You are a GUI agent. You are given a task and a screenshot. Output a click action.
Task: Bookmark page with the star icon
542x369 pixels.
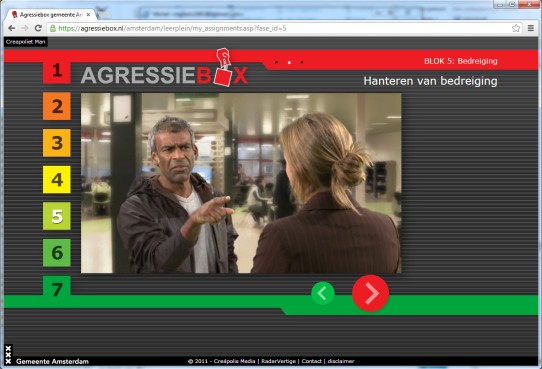[516, 28]
